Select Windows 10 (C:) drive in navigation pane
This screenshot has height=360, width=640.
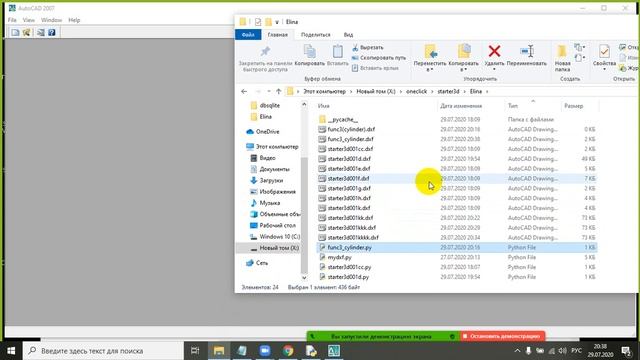[280, 237]
